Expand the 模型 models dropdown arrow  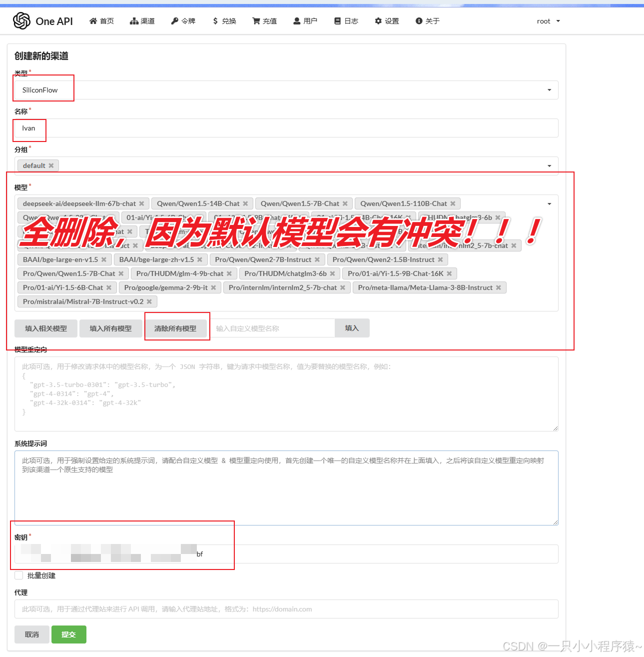[550, 204]
